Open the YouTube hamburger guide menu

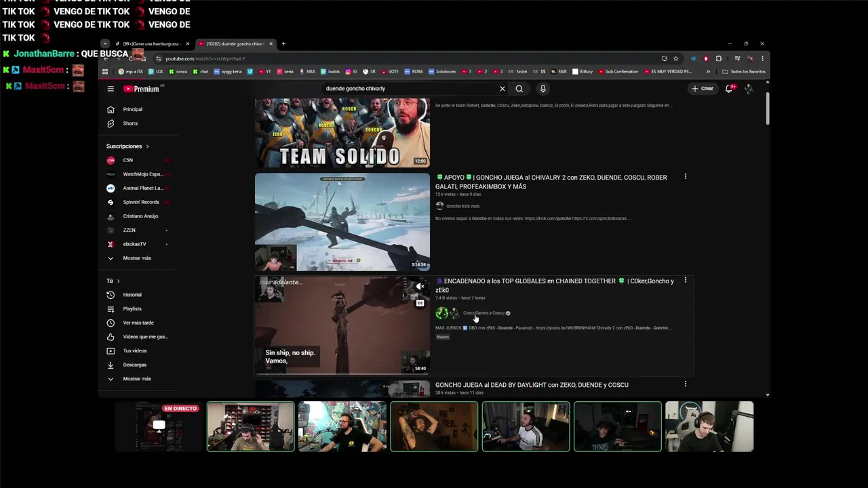point(111,89)
